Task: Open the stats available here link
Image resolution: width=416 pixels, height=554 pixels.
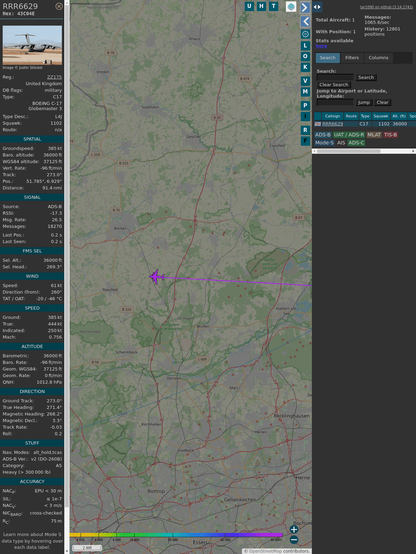Action: click(321, 46)
